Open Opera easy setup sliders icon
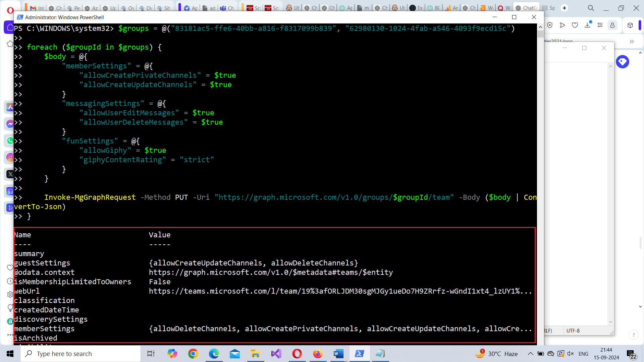 (600, 25)
